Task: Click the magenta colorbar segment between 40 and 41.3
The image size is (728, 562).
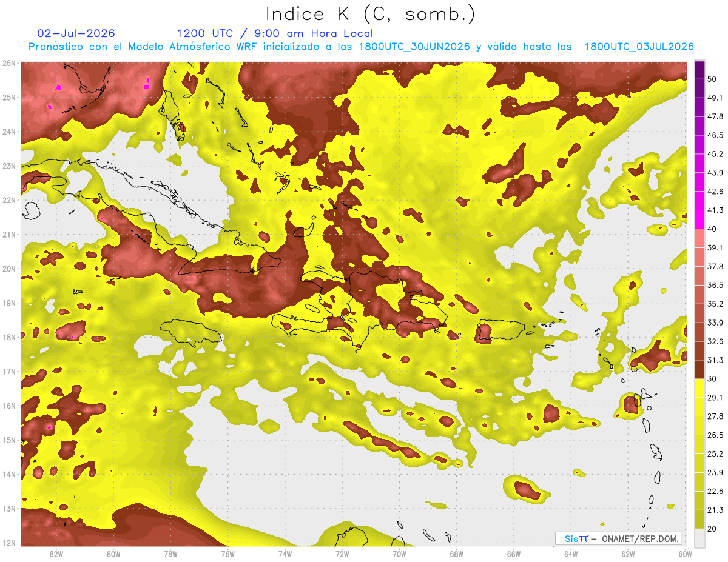Action: click(x=700, y=219)
